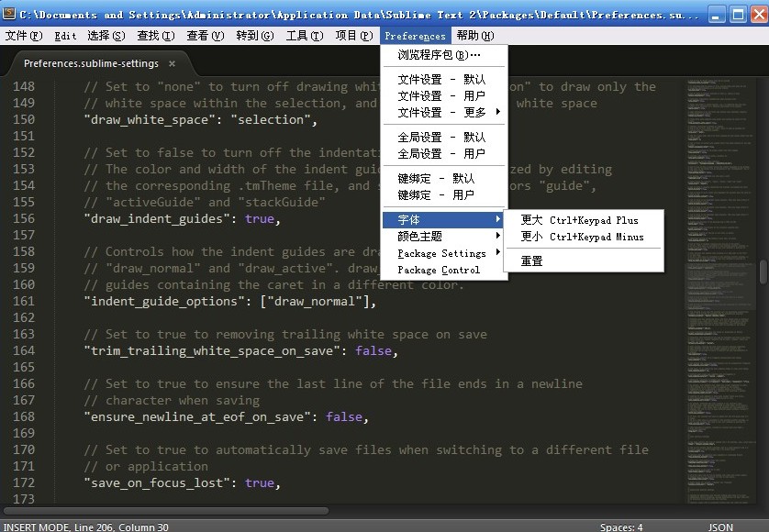Open the 文件(F) menu

tap(24, 36)
